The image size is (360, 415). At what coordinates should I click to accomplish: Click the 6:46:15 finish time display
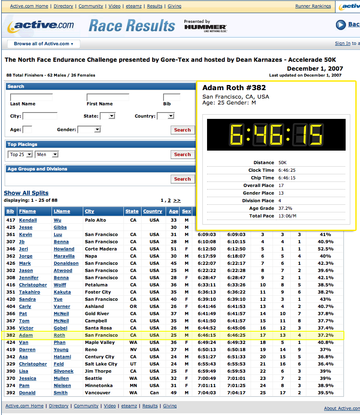pyautogui.click(x=276, y=135)
